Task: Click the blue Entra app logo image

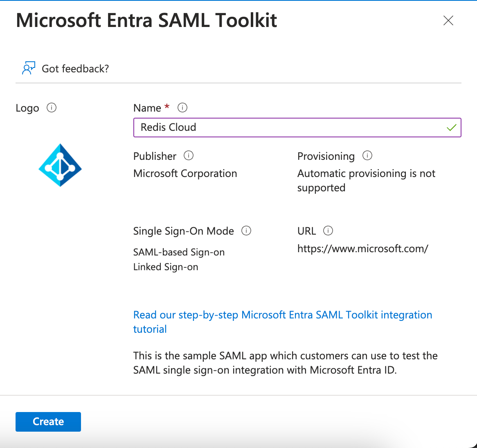Action: pos(60,165)
